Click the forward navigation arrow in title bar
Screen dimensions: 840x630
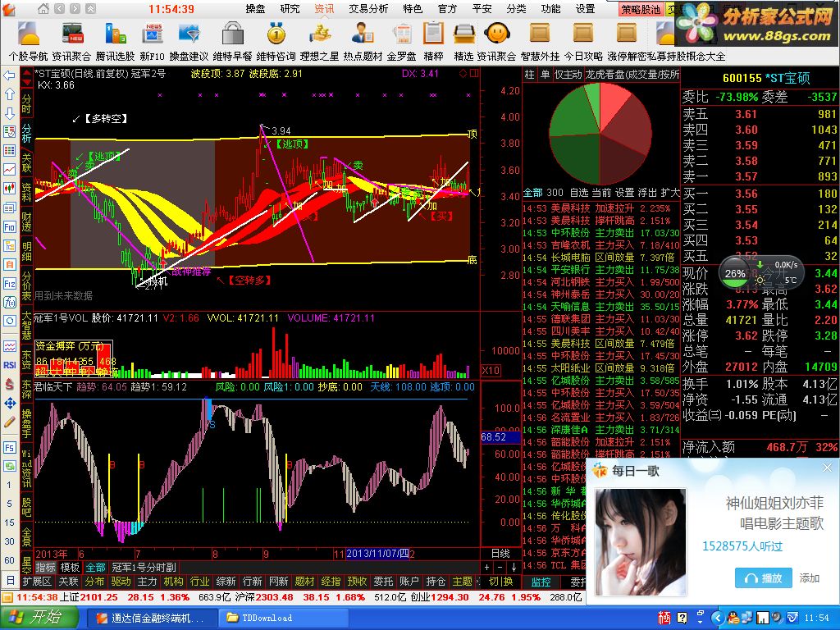75,8
